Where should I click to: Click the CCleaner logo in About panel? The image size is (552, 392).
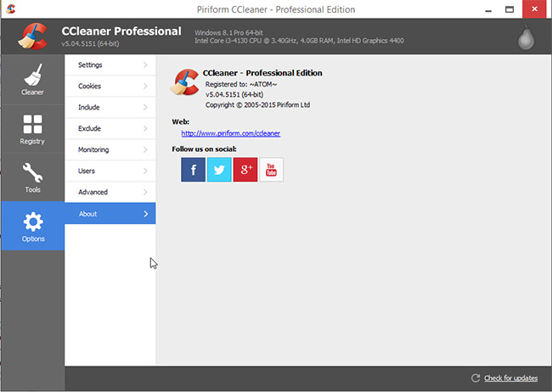point(185,82)
